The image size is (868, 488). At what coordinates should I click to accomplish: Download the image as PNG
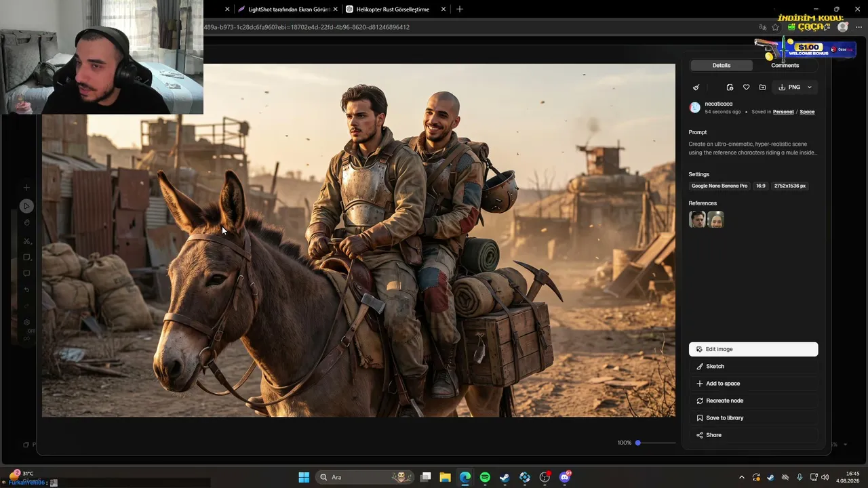[789, 87]
